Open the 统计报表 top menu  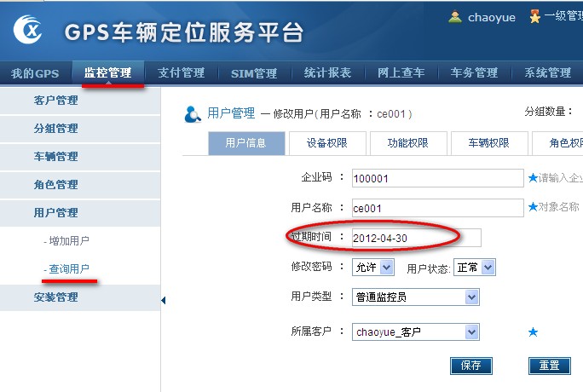(328, 72)
